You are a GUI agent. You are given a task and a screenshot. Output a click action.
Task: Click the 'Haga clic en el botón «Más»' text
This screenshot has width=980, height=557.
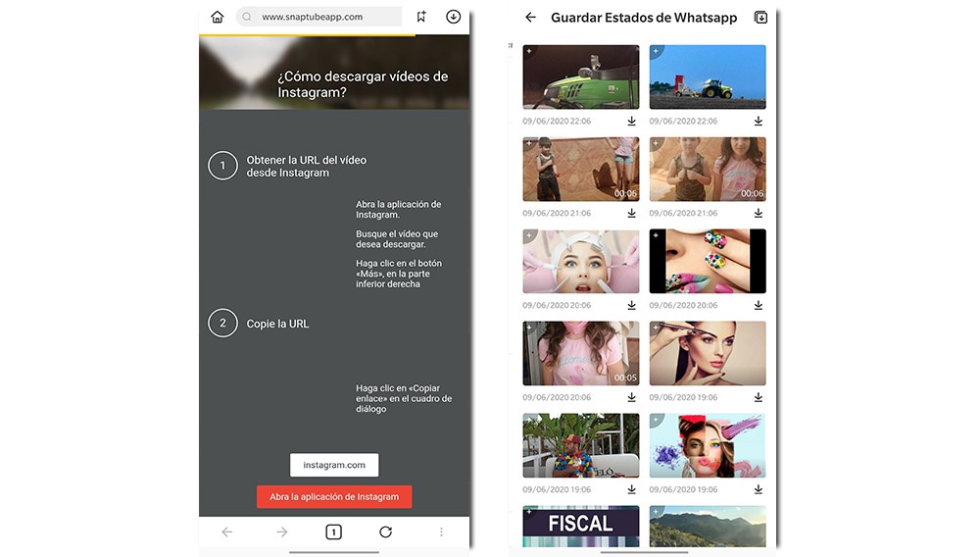(399, 274)
